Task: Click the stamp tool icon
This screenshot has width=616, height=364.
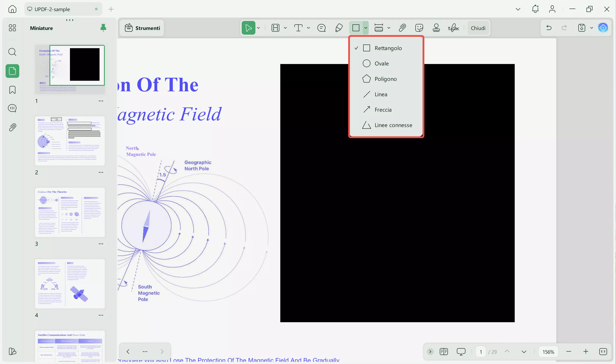Action: [436, 28]
